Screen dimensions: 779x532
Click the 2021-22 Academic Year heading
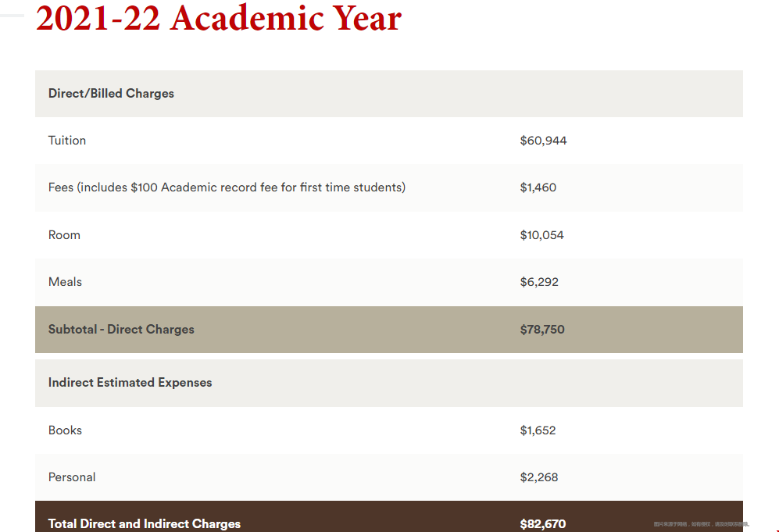coord(219,19)
